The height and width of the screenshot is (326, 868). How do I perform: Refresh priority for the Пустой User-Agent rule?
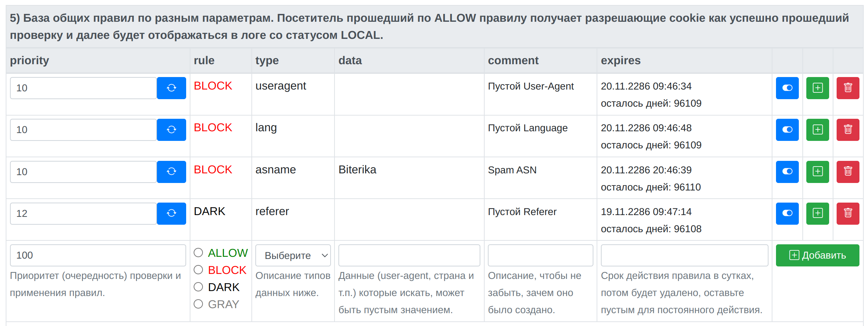pyautogui.click(x=171, y=88)
